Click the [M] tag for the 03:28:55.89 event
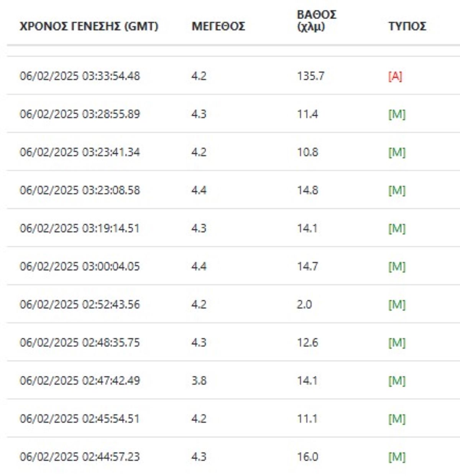 pyautogui.click(x=397, y=114)
